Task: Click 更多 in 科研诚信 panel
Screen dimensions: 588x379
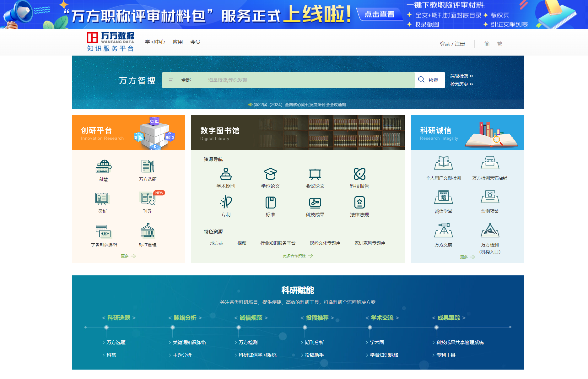Action: coord(467,257)
